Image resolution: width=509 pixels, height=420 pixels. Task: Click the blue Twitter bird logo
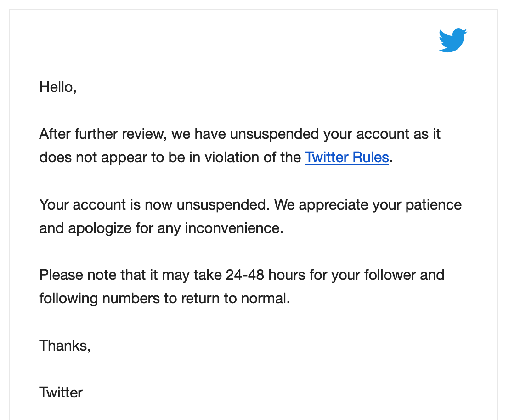point(452,40)
